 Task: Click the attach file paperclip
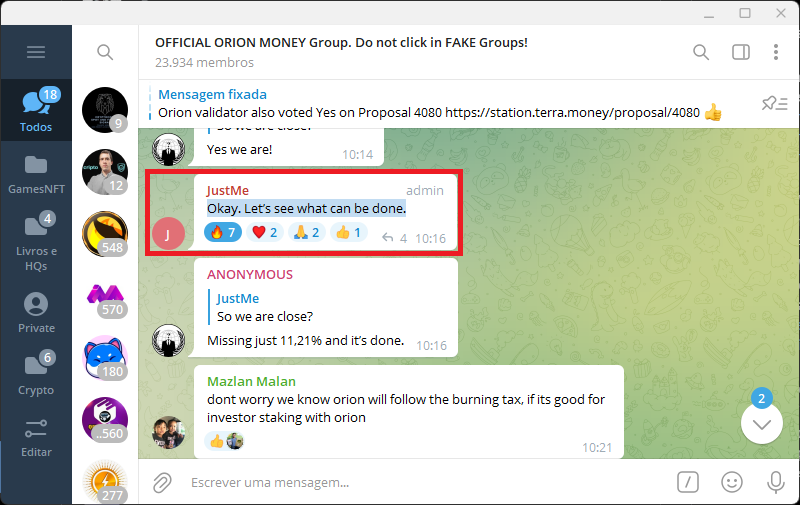pyautogui.click(x=162, y=483)
